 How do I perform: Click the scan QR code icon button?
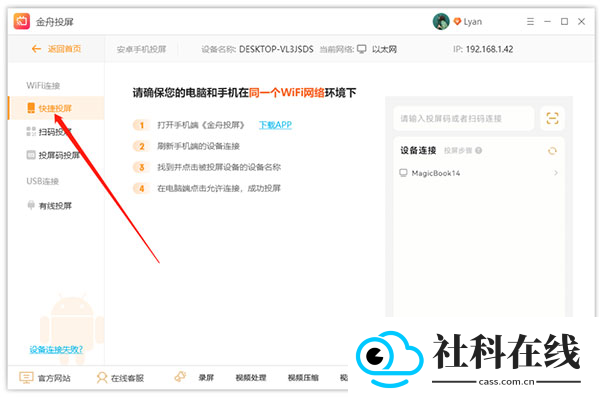pyautogui.click(x=552, y=118)
